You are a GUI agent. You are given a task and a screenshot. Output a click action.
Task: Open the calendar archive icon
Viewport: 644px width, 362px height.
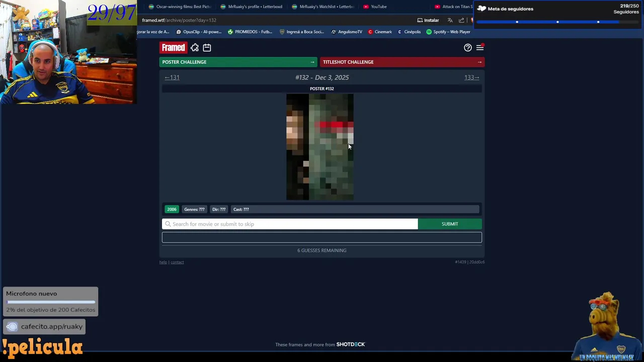click(207, 48)
